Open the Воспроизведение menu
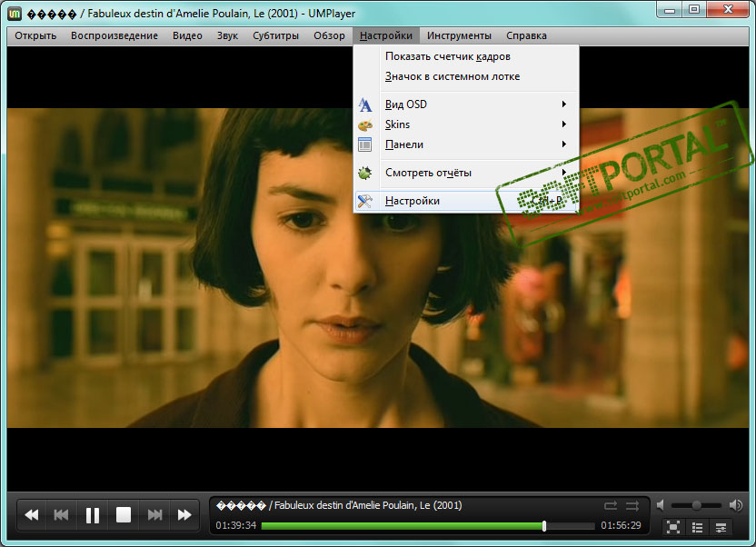 pyautogui.click(x=114, y=35)
